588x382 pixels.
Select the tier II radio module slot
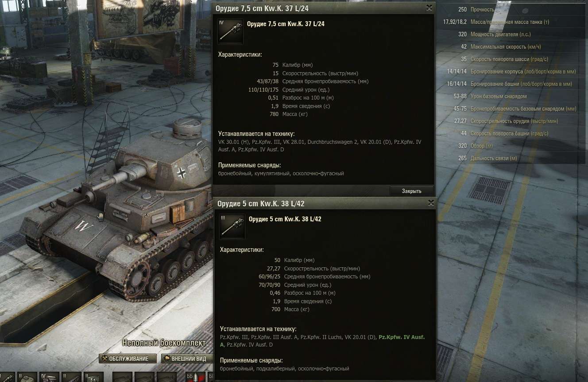(x=93, y=377)
